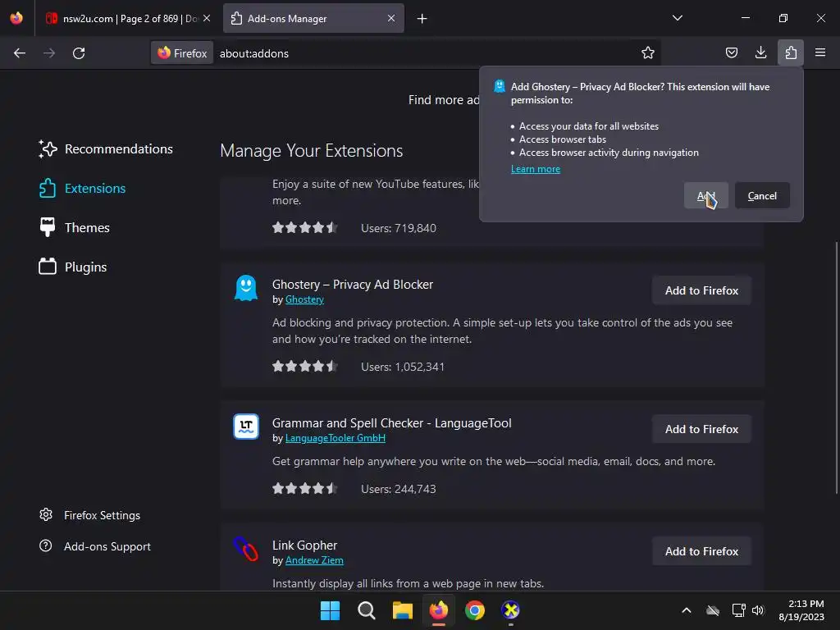Click the Firefox taskbar icon
The image size is (840, 630).
[439, 610]
